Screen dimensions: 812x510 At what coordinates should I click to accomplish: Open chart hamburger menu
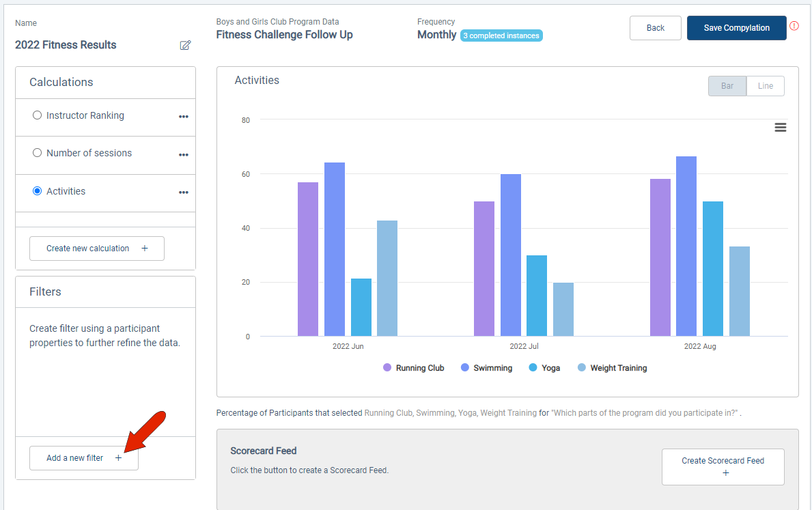[x=781, y=128]
